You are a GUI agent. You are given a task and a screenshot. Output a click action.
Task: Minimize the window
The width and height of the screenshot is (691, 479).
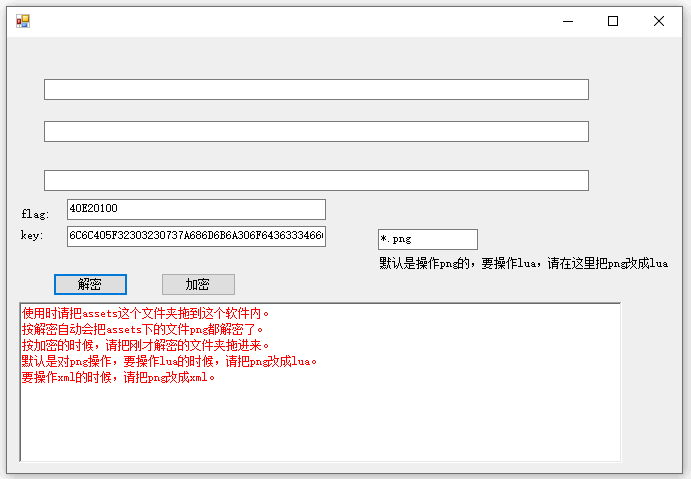click(x=567, y=21)
